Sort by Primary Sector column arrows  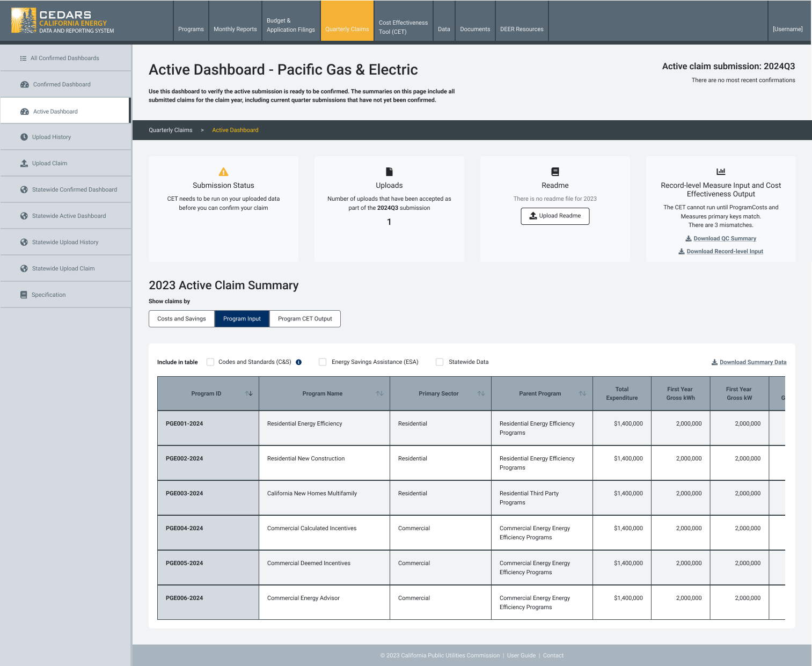[481, 393]
